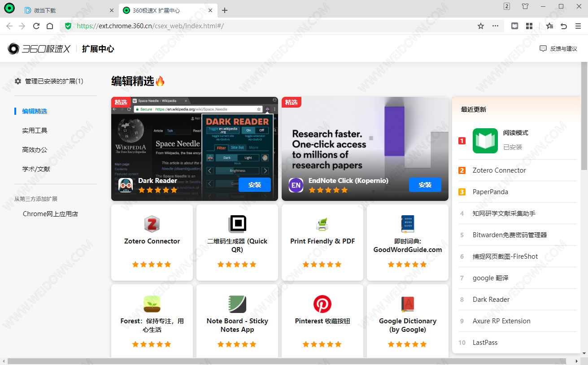Install EndNote Click with 安装 button
This screenshot has width=588, height=365.
click(425, 185)
